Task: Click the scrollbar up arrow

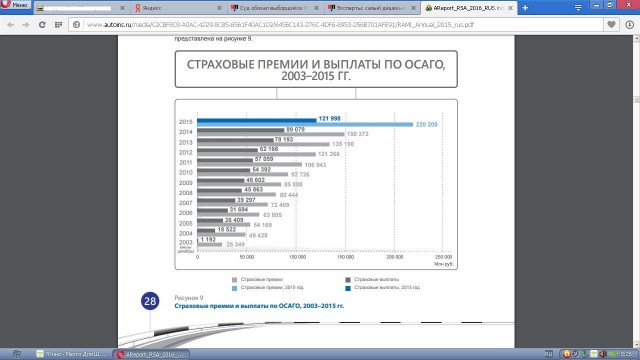Action: 636,38
